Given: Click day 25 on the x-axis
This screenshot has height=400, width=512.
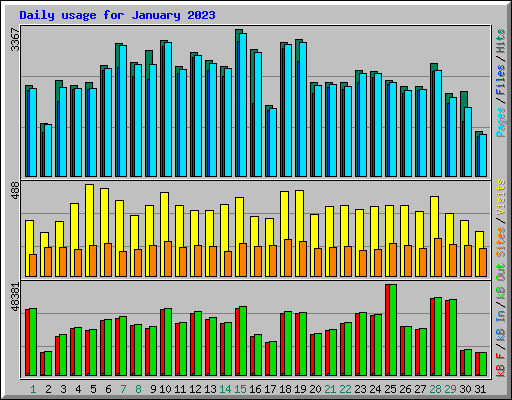Looking at the screenshot, I should (x=390, y=389).
